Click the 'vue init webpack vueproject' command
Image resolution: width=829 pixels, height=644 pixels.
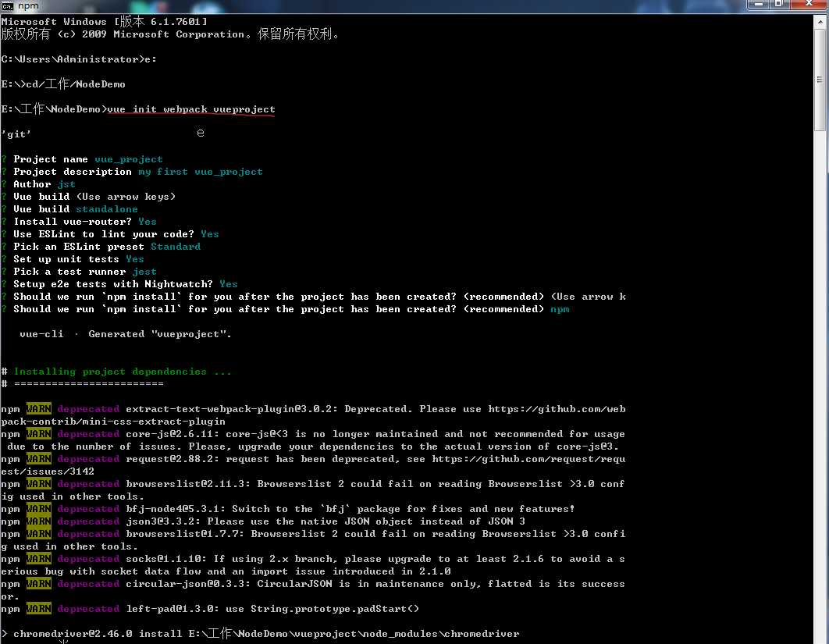point(191,109)
